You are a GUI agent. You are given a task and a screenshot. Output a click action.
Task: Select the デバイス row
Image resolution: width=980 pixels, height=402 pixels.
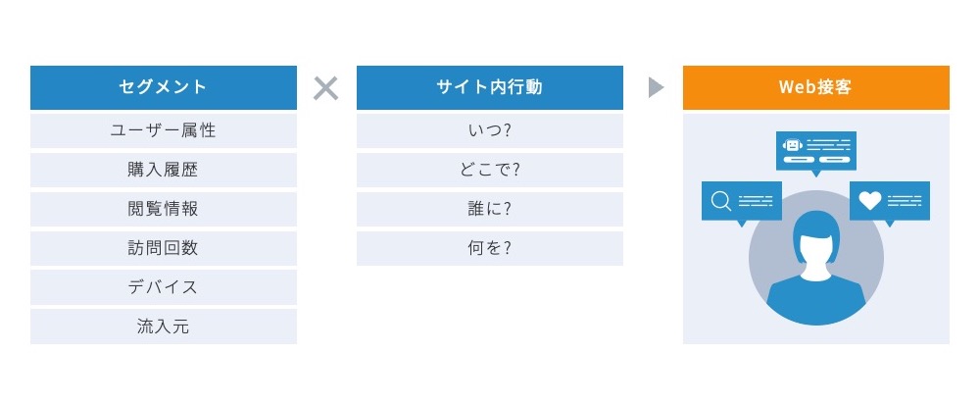163,287
